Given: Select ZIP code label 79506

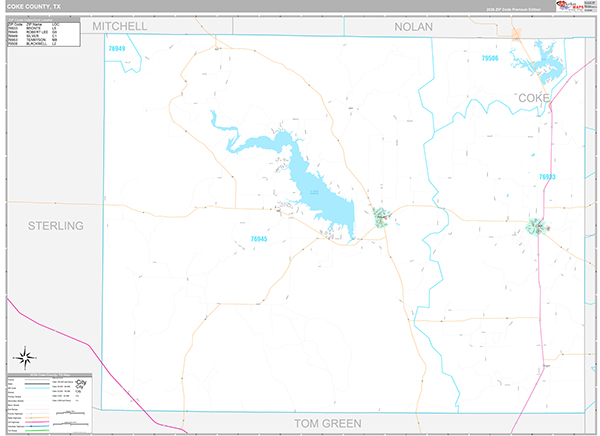Looking at the screenshot, I should (x=490, y=58).
